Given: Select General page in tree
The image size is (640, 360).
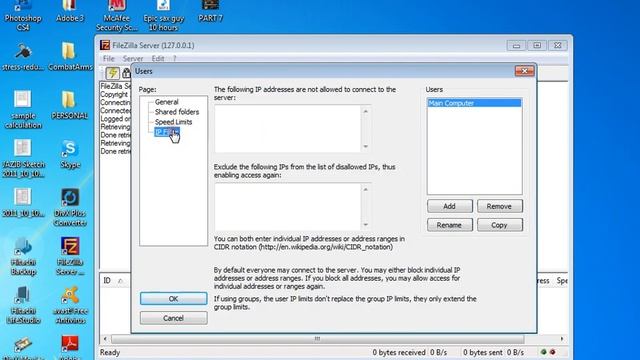Looking at the screenshot, I should point(167,102).
